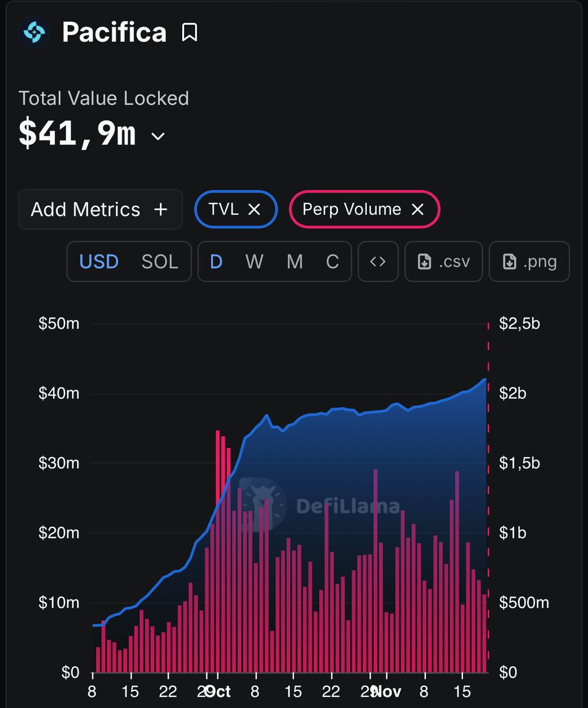Download chart data as .csv

[x=444, y=261]
